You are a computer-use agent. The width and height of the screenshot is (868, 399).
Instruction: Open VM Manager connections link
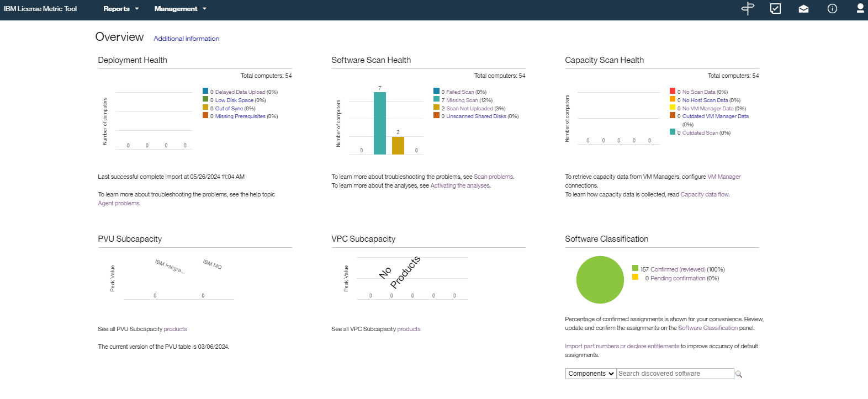724,177
